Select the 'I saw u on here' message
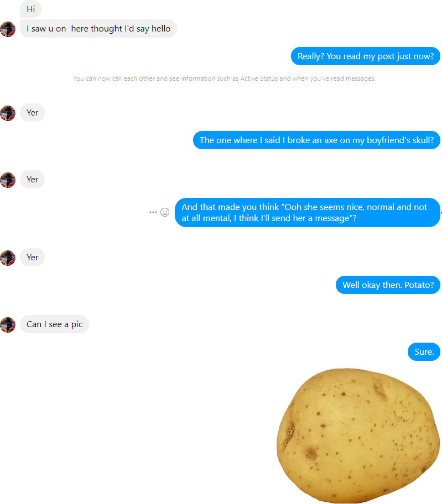The width and height of the screenshot is (442, 504). point(98,29)
